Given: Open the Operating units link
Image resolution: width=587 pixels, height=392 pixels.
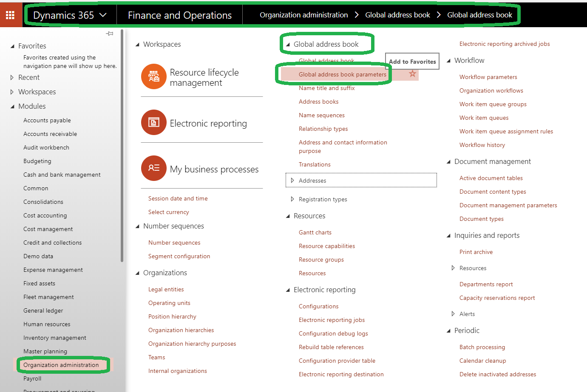Looking at the screenshot, I should click(169, 303).
